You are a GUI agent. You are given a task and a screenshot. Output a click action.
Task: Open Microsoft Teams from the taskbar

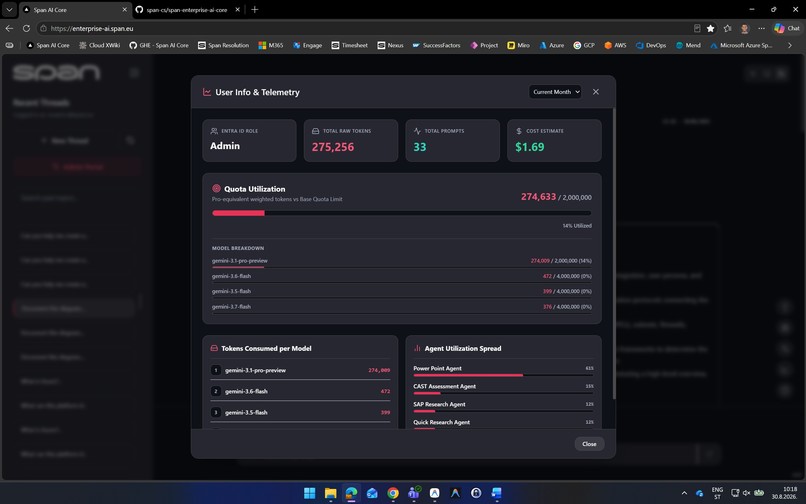coord(414,493)
